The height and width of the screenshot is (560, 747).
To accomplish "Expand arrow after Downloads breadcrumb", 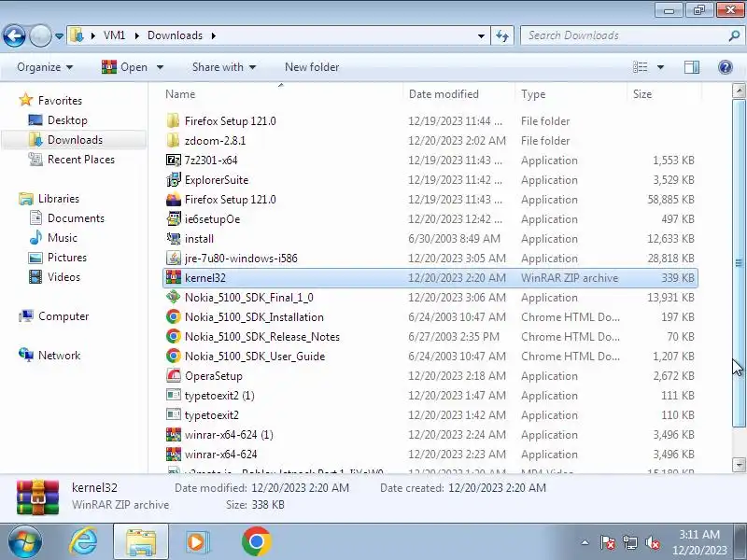I will pos(213,35).
